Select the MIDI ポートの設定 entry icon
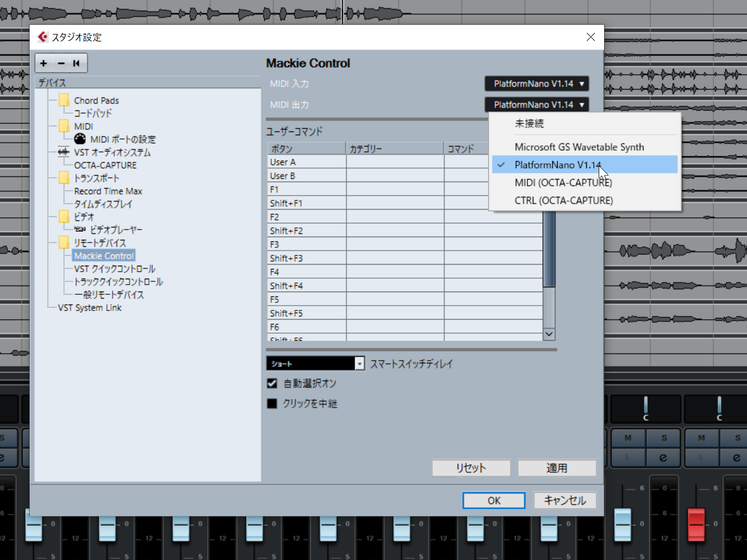 pyautogui.click(x=80, y=139)
